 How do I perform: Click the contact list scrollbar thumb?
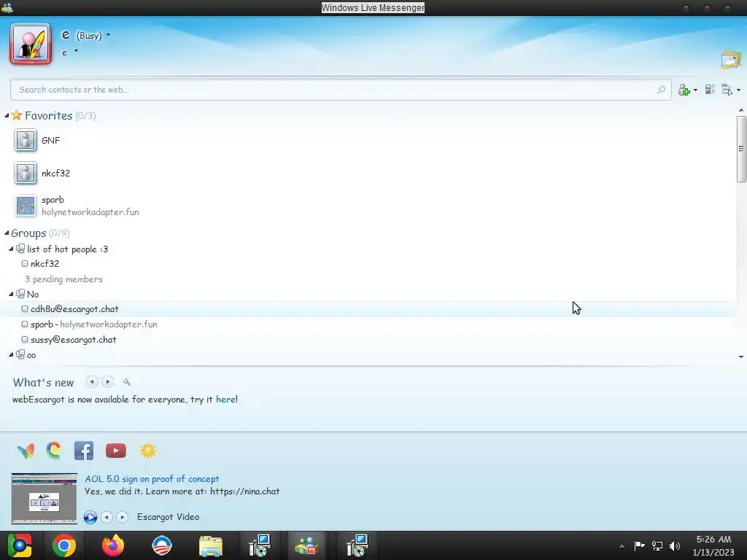[x=741, y=149]
